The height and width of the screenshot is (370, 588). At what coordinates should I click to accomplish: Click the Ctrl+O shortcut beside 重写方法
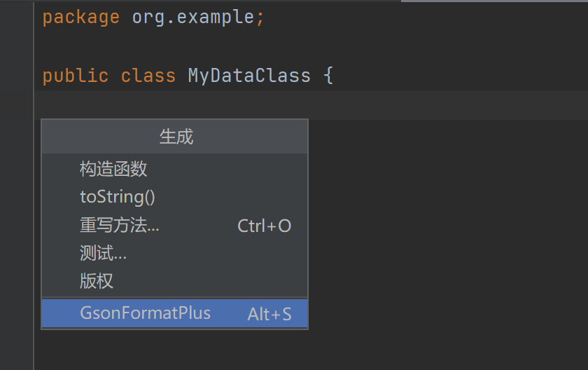(x=264, y=226)
